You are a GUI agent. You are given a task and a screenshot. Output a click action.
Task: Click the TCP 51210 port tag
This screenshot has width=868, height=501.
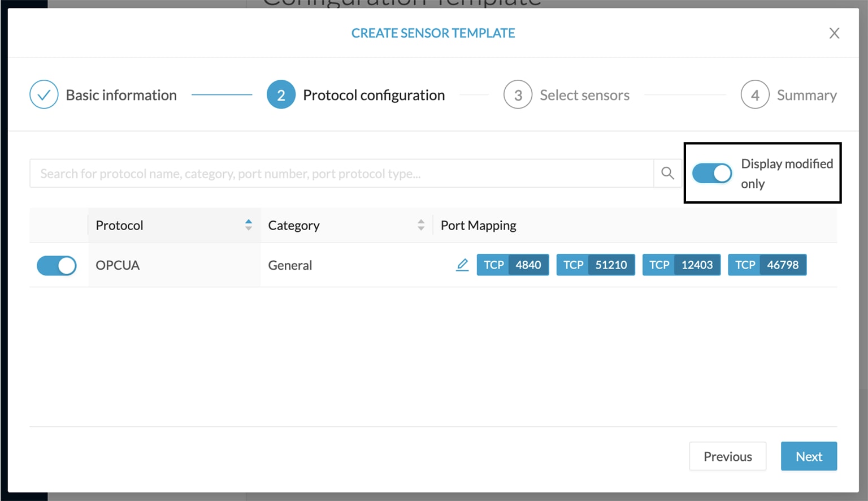click(596, 265)
